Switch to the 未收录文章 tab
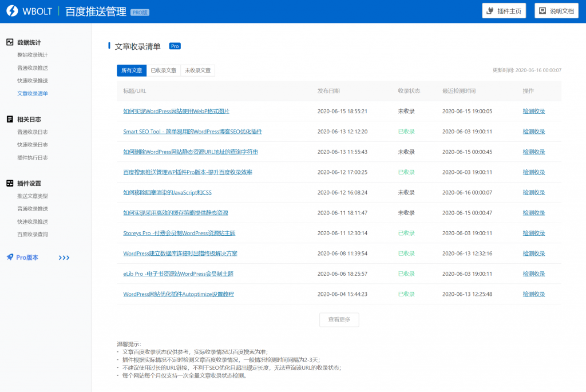The width and height of the screenshot is (586, 392). 198,70
